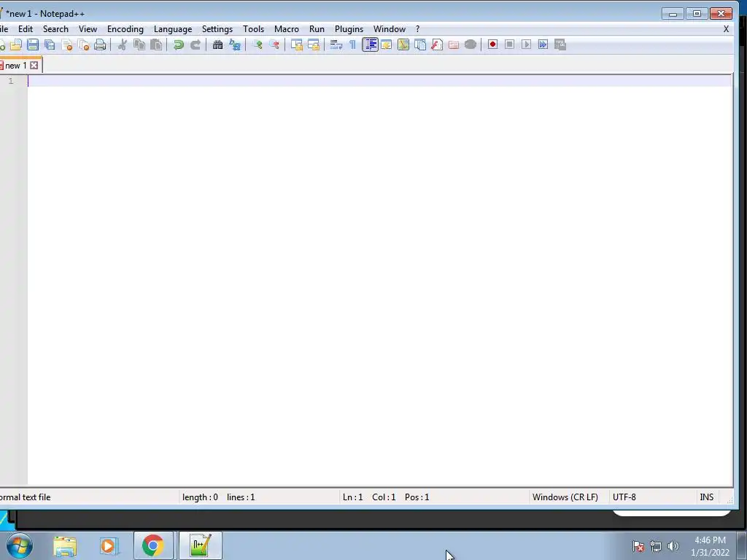
Task: Click the Playback macro icon
Action: point(526,44)
